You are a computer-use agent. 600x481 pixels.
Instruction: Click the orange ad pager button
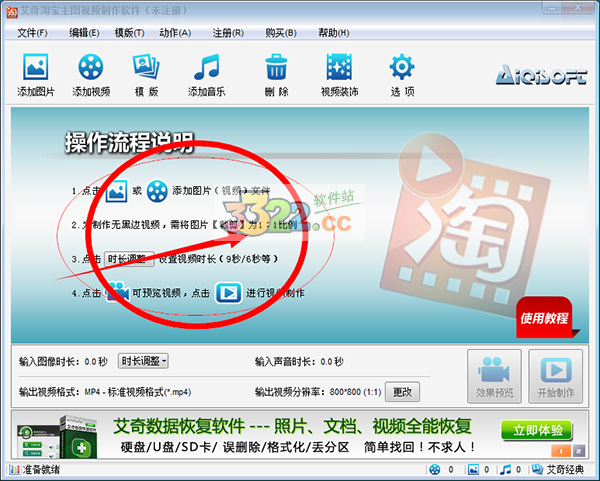pyautogui.click(x=561, y=451)
